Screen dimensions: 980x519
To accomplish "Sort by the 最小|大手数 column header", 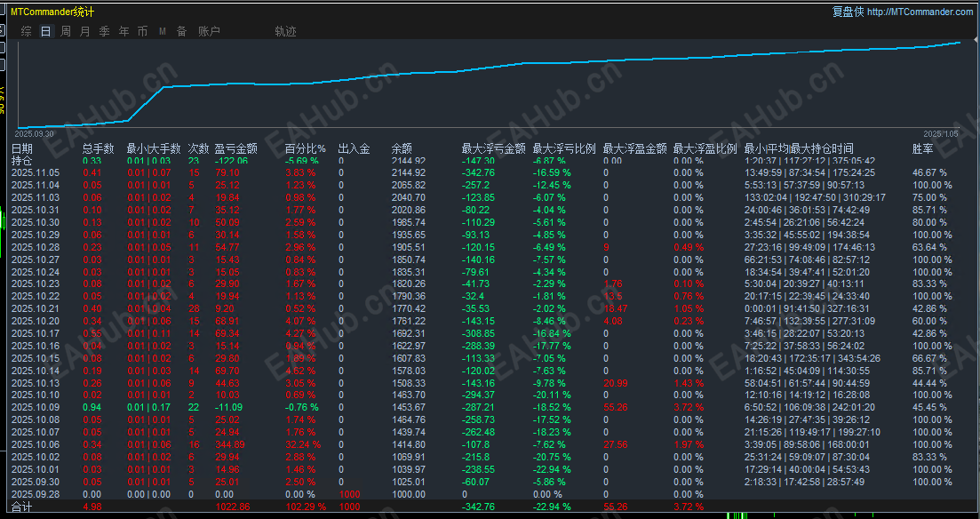I will [153, 148].
